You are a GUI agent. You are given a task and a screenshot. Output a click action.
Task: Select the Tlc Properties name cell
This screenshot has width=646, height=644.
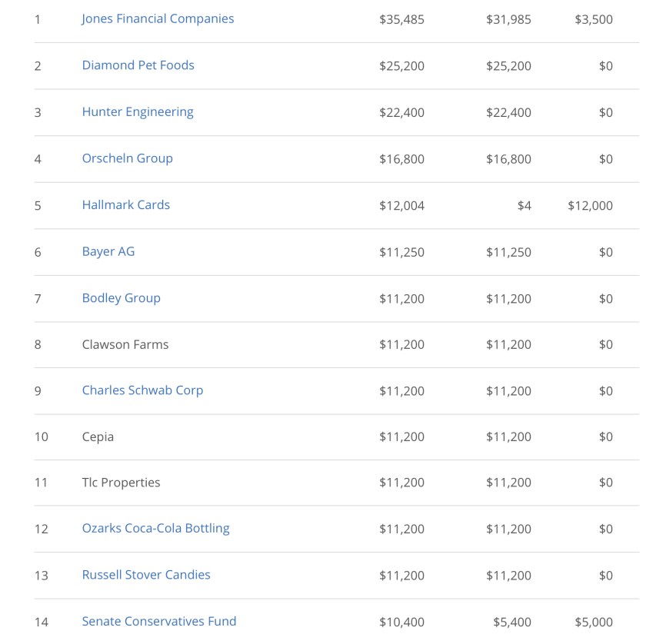click(121, 483)
